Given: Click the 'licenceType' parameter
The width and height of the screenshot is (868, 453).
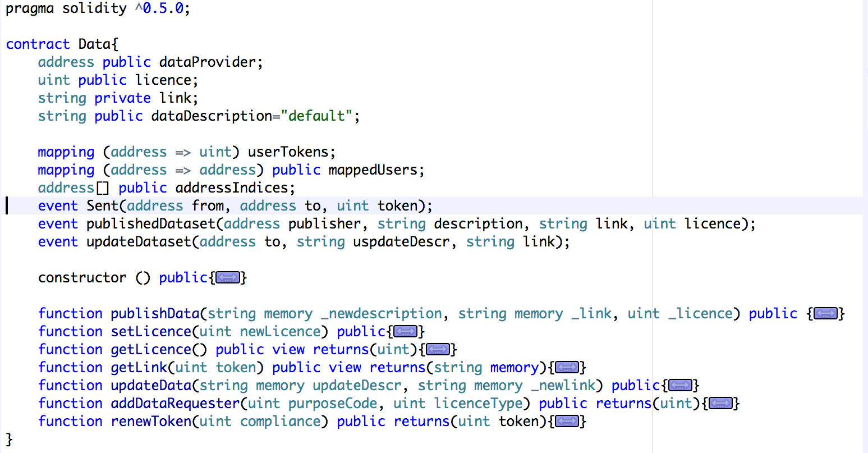Looking at the screenshot, I should (479, 404).
